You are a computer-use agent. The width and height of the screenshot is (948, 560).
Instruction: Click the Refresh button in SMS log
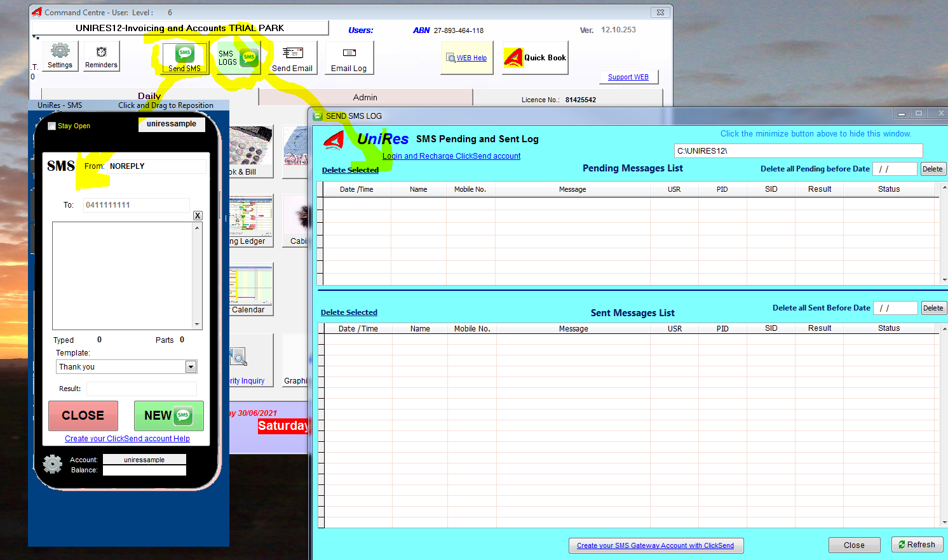[917, 545]
